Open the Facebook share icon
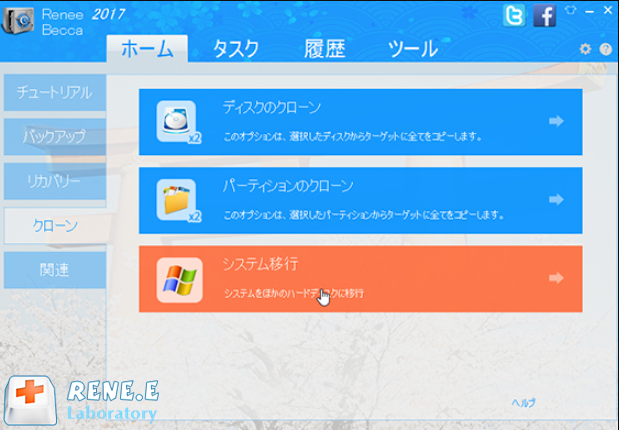619x430 pixels. click(544, 15)
